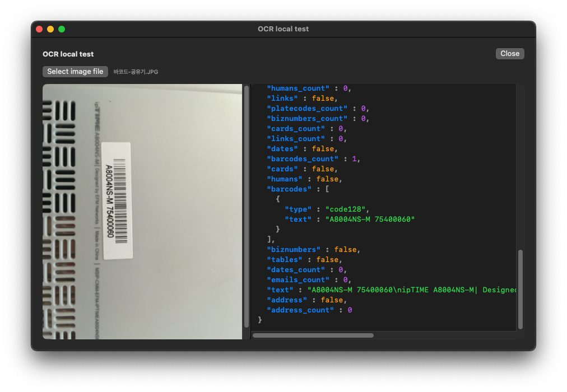Click the JSON output horizontal scrollbar
Image resolution: width=567 pixels, height=392 pixels.
313,335
